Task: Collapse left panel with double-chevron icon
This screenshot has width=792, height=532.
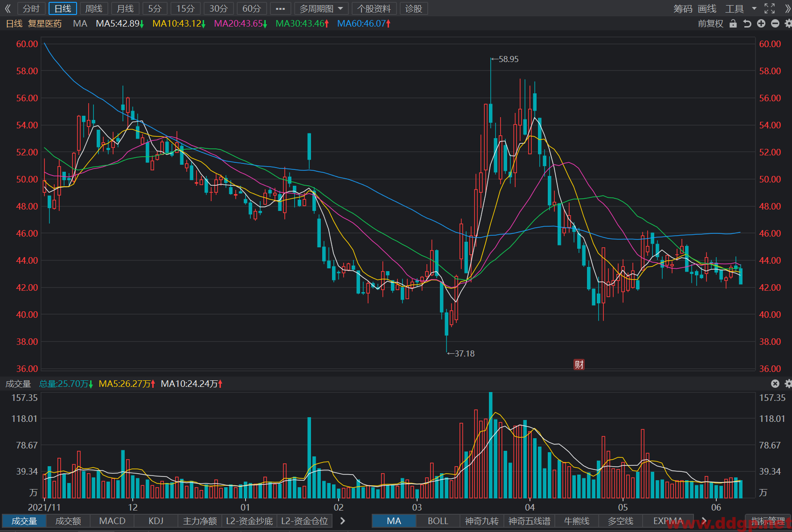Action: pyautogui.click(x=7, y=8)
